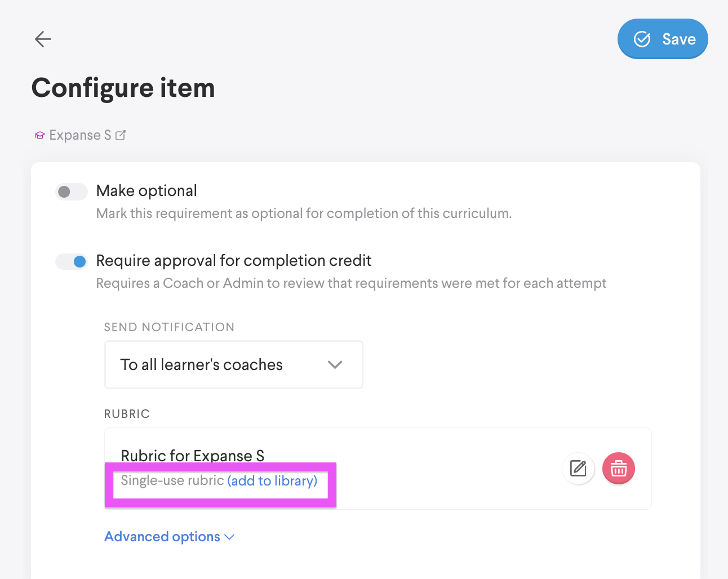Click the graduation cap icon beside Expanse S

(39, 136)
